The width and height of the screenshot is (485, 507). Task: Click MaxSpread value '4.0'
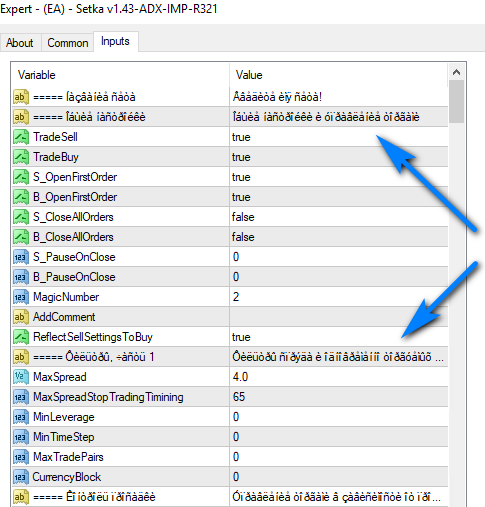[x=240, y=377]
